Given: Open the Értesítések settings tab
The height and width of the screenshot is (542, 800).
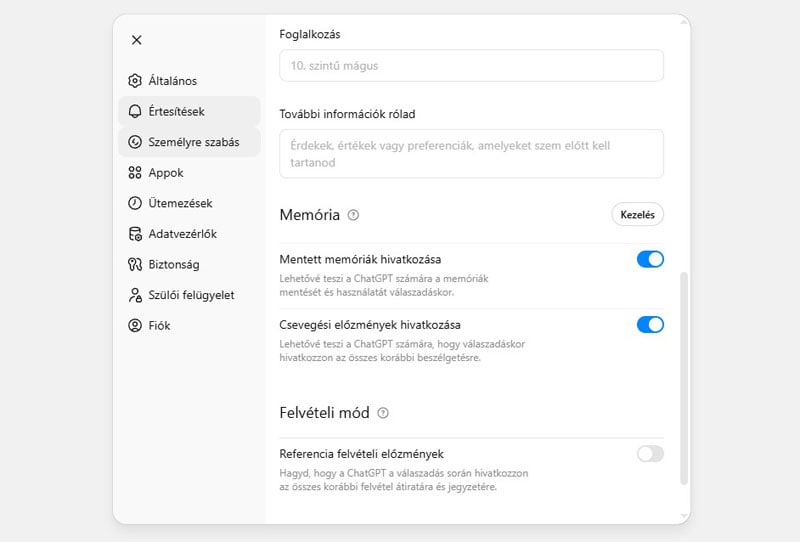Looking at the screenshot, I should (x=177, y=112).
